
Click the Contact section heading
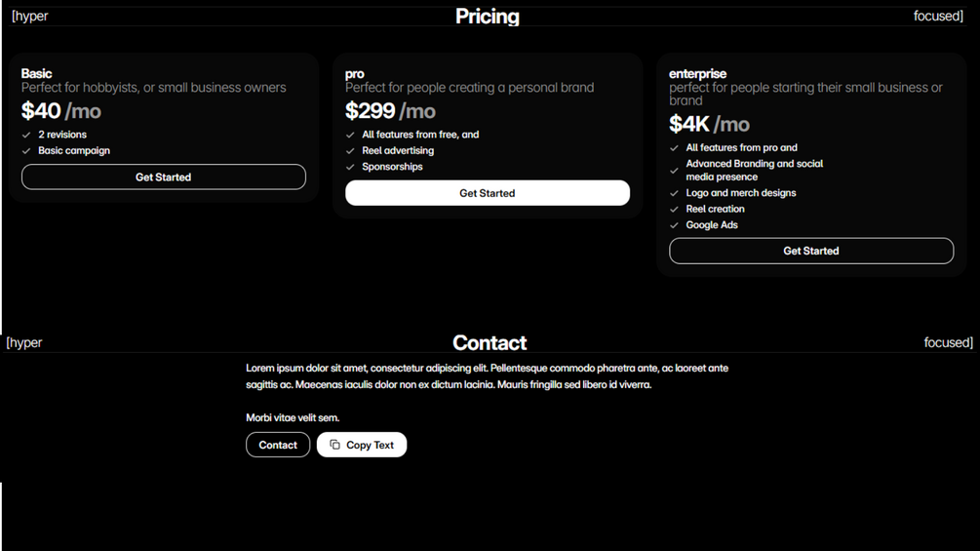[490, 342]
